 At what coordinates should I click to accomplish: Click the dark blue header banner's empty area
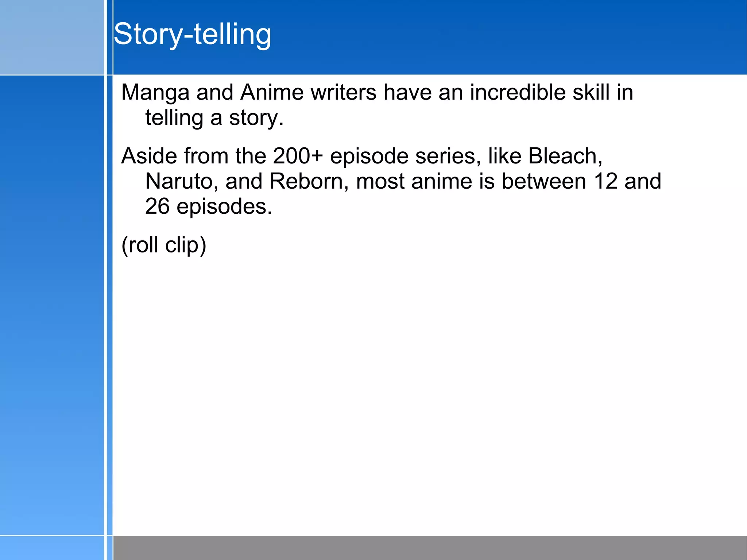(x=511, y=36)
